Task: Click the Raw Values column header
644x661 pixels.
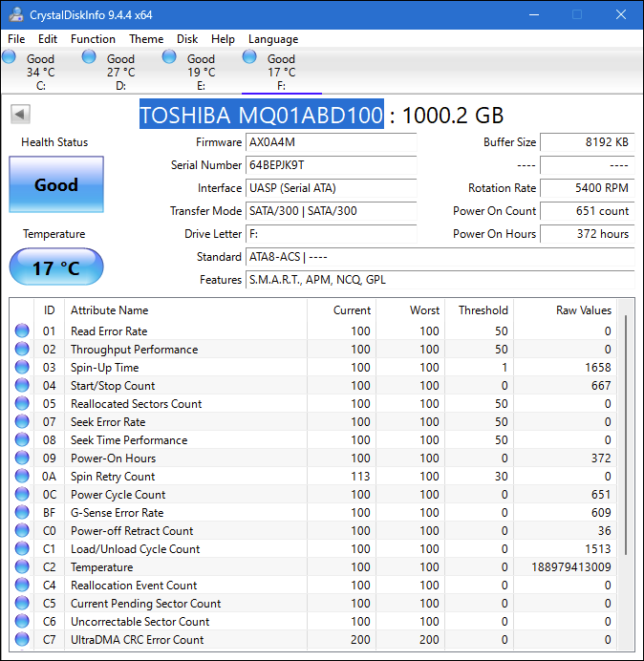Action: 565,310
